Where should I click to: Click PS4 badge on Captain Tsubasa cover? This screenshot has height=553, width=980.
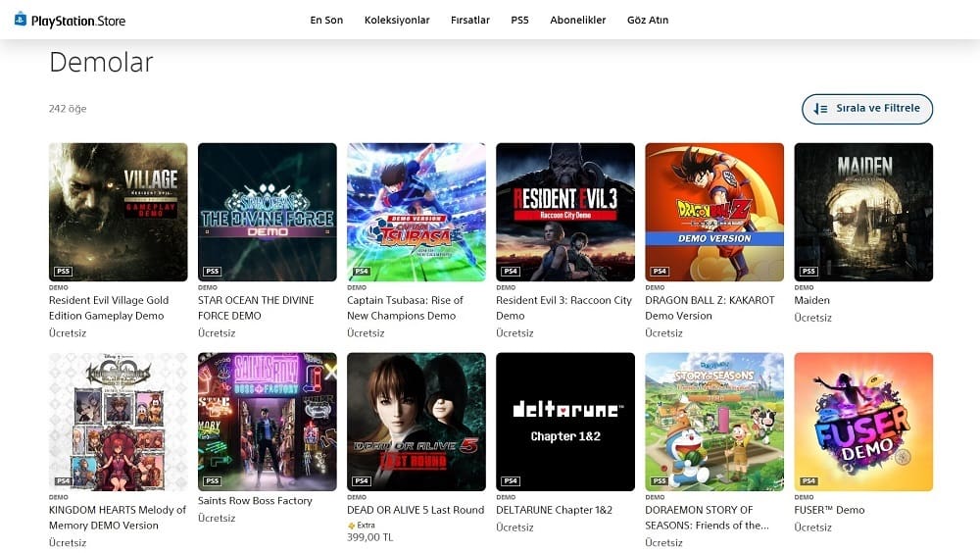[x=362, y=271]
